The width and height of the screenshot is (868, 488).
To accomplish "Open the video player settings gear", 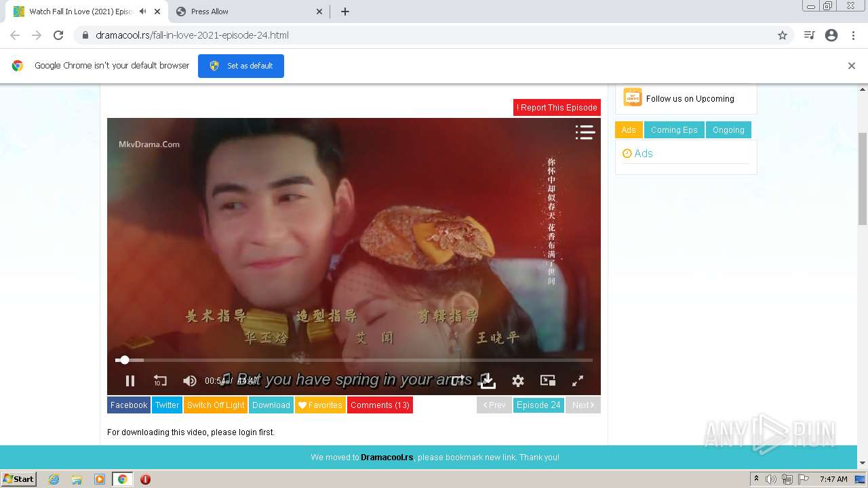I will 518,381.
